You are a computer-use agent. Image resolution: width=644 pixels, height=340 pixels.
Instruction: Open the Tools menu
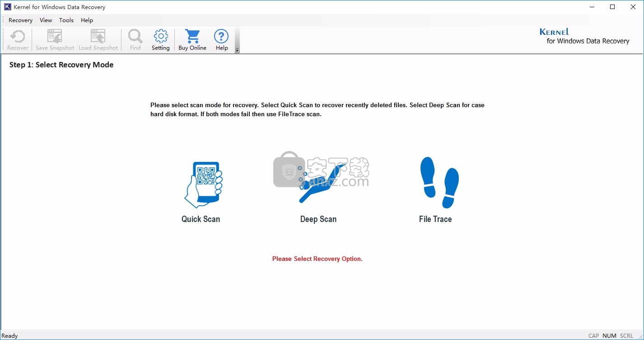pyautogui.click(x=66, y=20)
